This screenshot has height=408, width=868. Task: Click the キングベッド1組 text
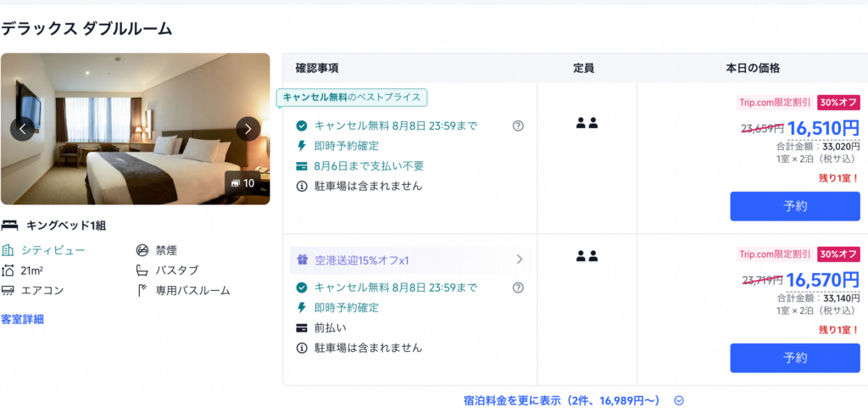point(66,226)
